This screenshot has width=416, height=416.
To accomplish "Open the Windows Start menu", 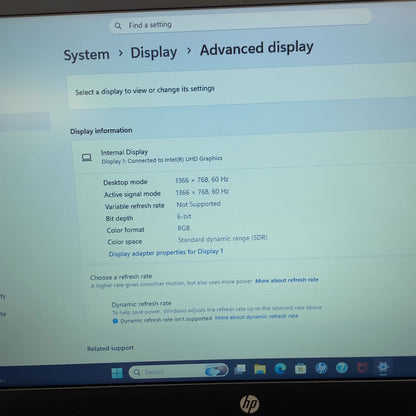I will pos(117,373).
